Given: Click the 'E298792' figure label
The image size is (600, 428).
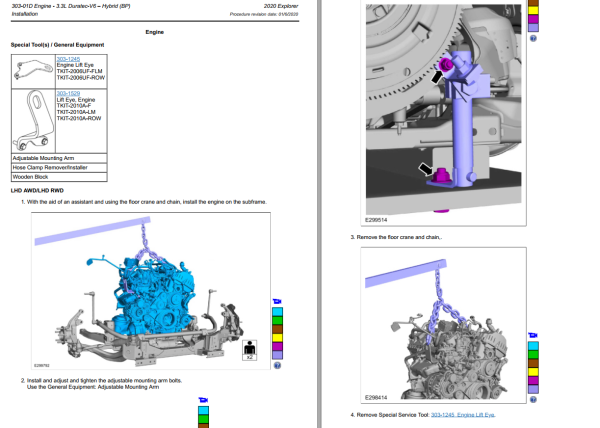Looking at the screenshot, I should (42, 366).
